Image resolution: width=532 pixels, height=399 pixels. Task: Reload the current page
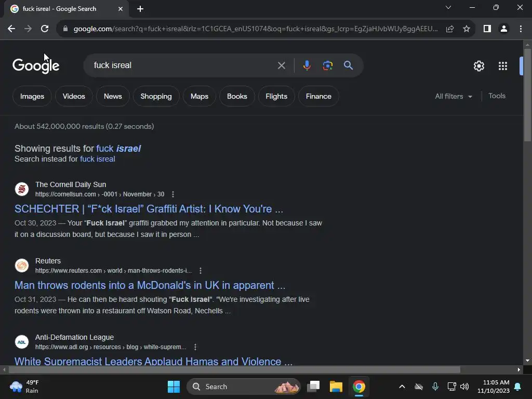pyautogui.click(x=45, y=29)
